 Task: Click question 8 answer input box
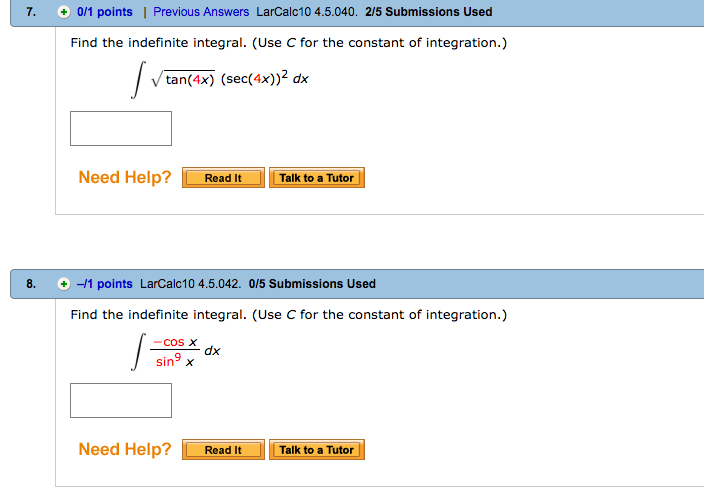coord(121,400)
